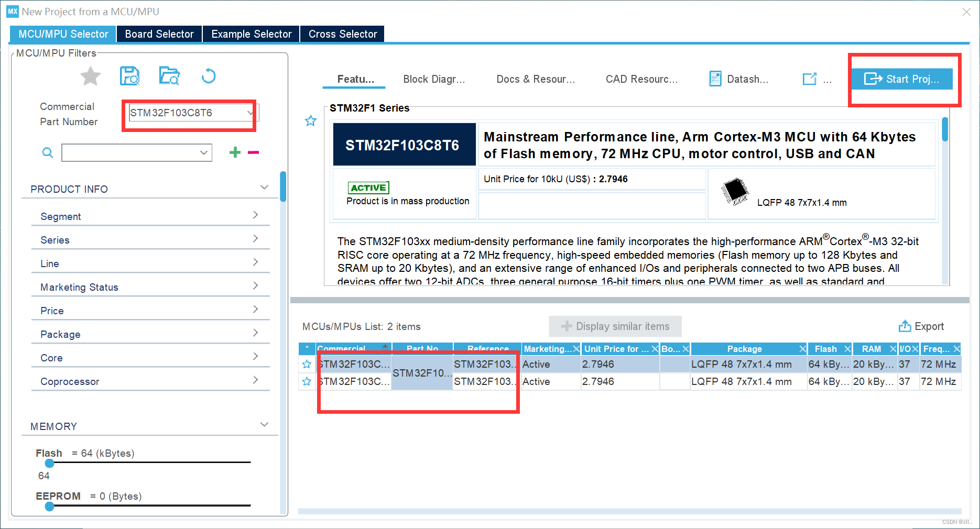The width and height of the screenshot is (980, 529).
Task: Add a filter with the green plus
Action: (235, 152)
